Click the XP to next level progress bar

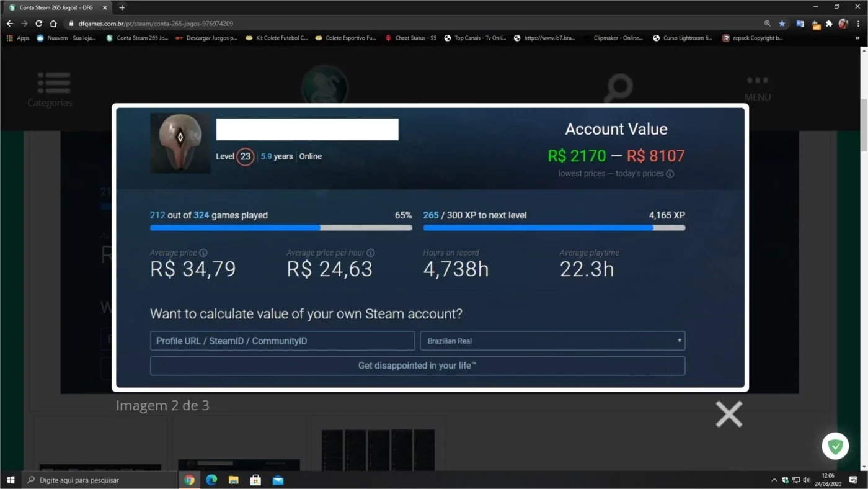click(554, 228)
